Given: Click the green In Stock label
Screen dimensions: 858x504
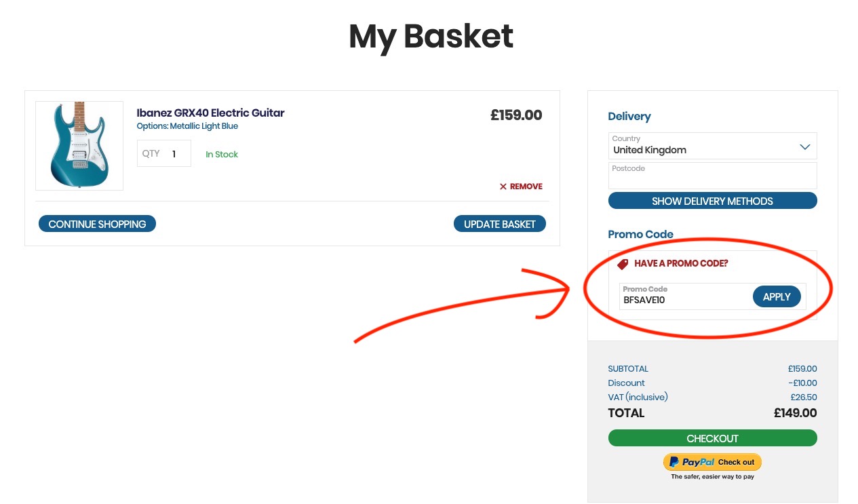Looking at the screenshot, I should click(222, 155).
